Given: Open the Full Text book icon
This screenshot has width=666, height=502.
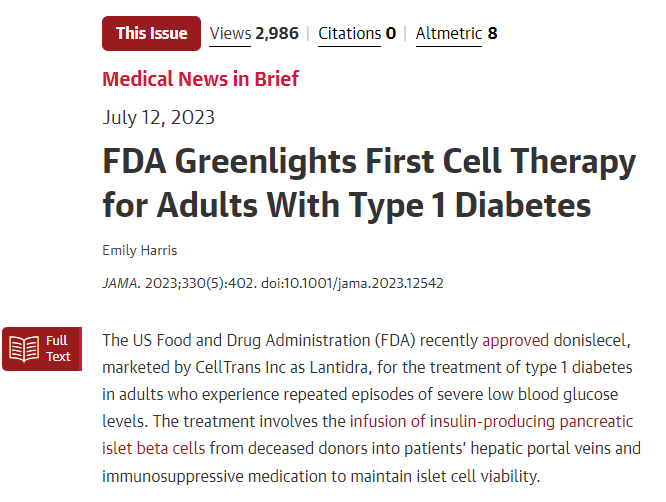Looking at the screenshot, I should 24,348.
